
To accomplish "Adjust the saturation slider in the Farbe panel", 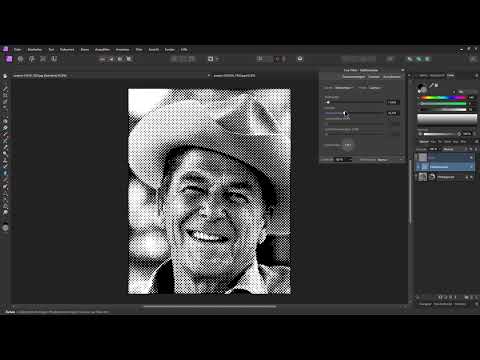I will click(x=442, y=104).
